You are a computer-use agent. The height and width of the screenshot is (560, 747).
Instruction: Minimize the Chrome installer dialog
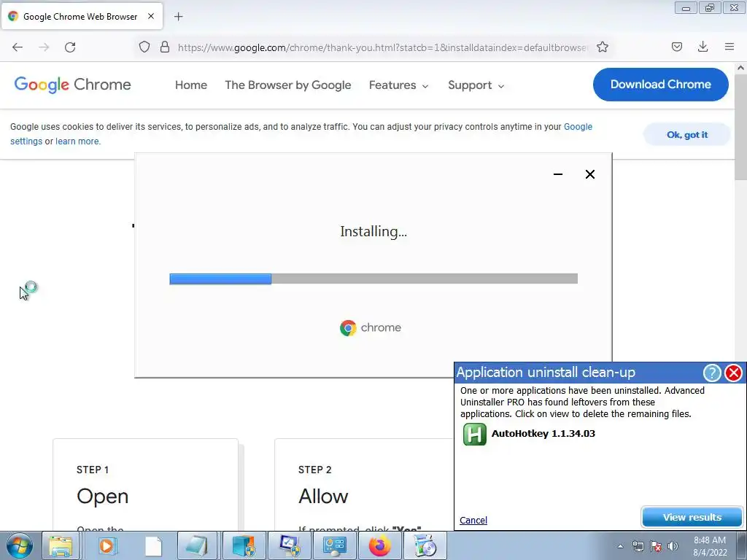pos(558,174)
